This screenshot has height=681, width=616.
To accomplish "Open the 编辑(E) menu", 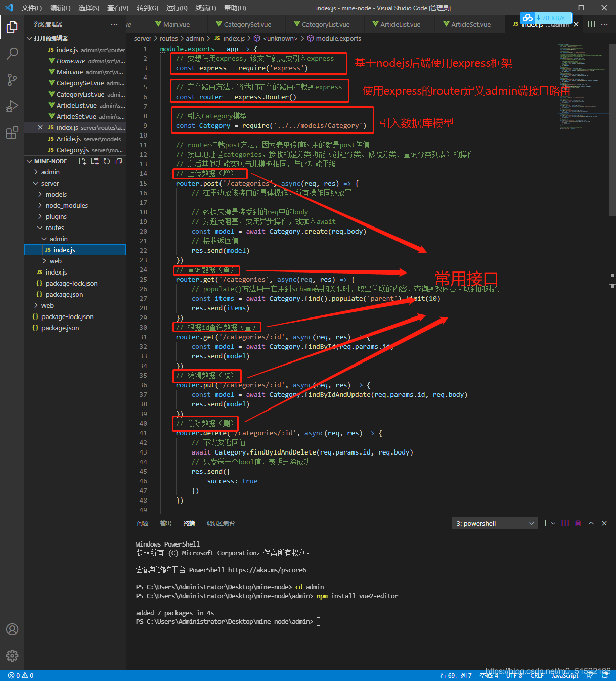I will [60, 8].
